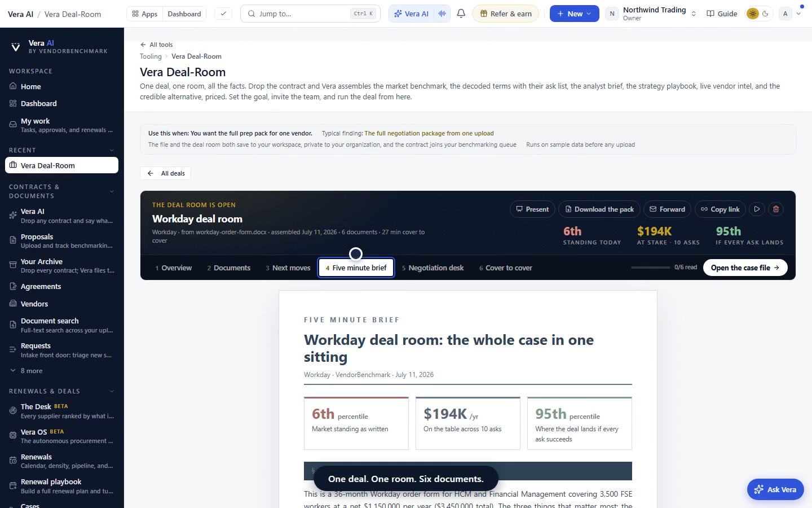This screenshot has width=812, height=508.
Task: Click the Vera AI sparkle icon in sidebar
Action: coord(13,216)
